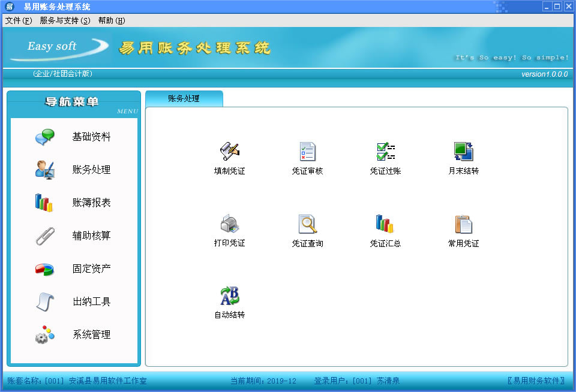The height and width of the screenshot is (392, 576).
Task: Select 系统管理 label in navigation menu
Action: 91,334
